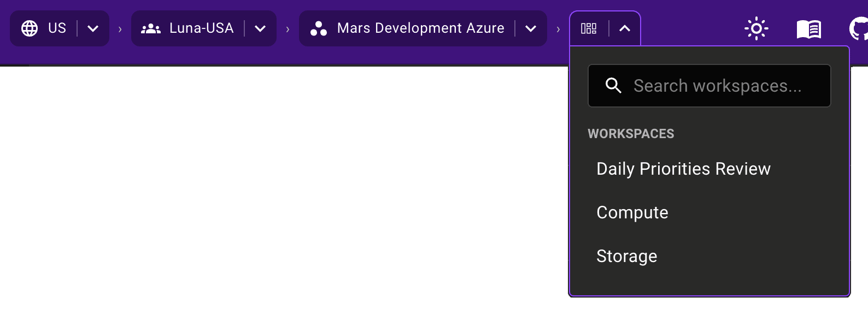Open documentation via book icon
This screenshot has width=868, height=321.
point(809,29)
